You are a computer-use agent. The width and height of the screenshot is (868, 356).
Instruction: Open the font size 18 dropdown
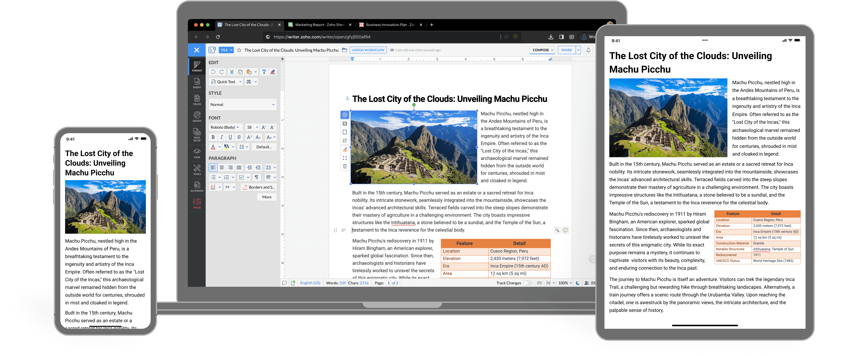(x=252, y=127)
